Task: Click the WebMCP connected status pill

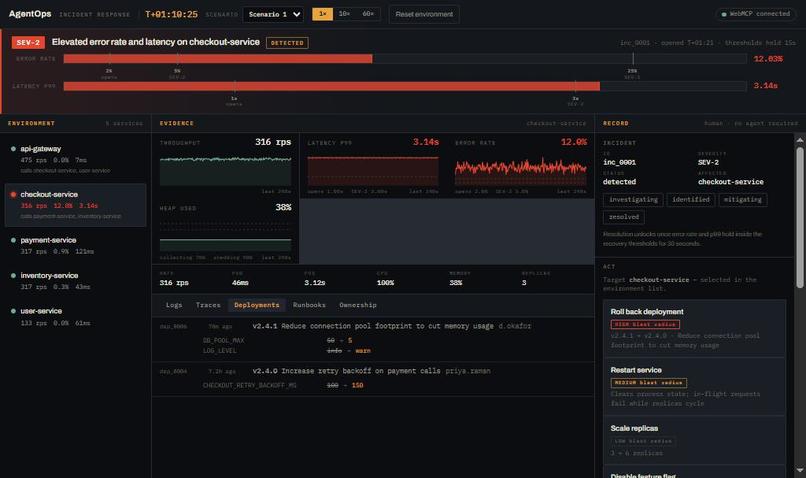Action: 756,14
